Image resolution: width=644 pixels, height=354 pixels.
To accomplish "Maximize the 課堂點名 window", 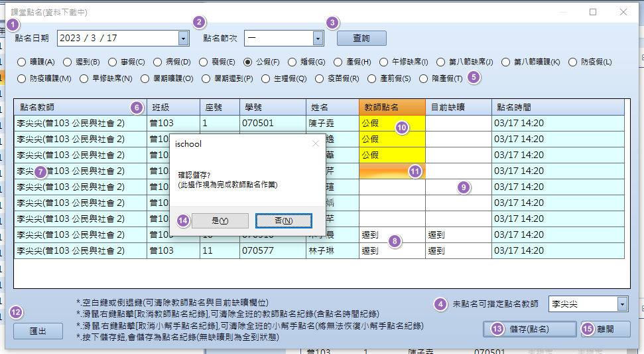I will pyautogui.click(x=593, y=12).
